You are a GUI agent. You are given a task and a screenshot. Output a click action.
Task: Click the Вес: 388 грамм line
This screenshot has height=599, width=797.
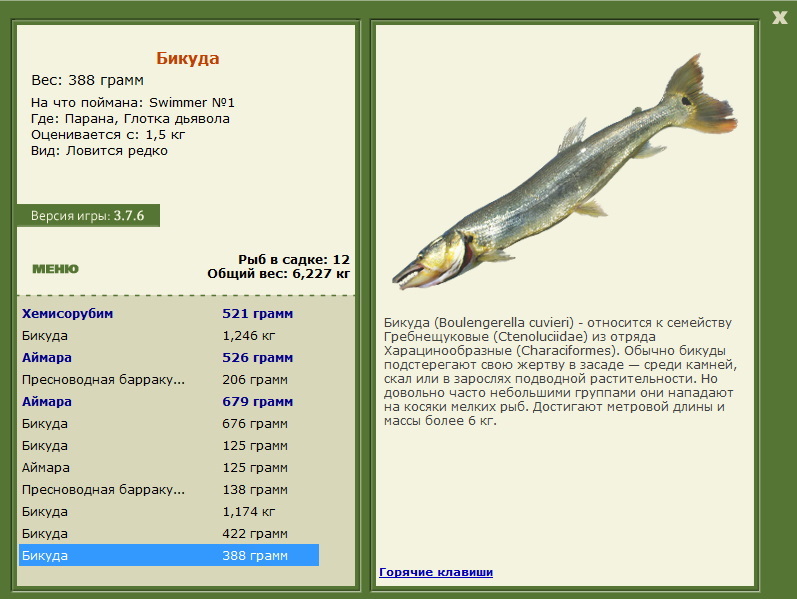87,80
